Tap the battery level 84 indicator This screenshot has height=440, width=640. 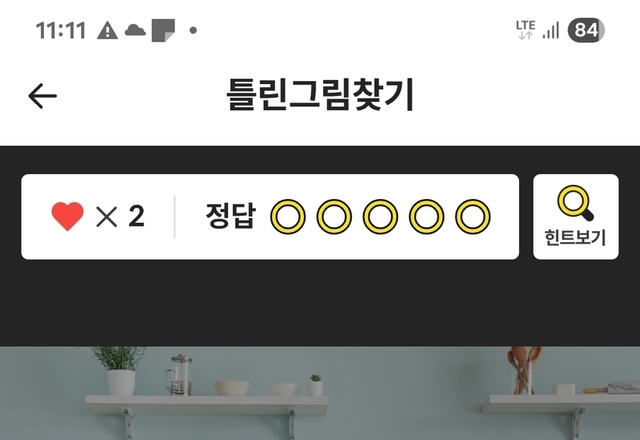coord(586,30)
